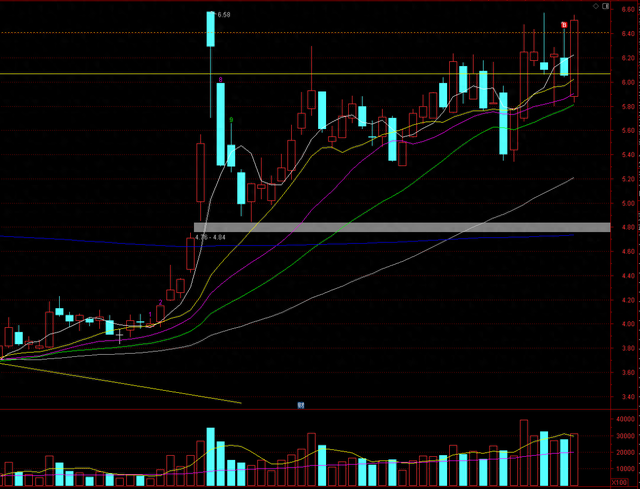
Task: Click the diamond icon at chart top right
Action: tap(596, 6)
